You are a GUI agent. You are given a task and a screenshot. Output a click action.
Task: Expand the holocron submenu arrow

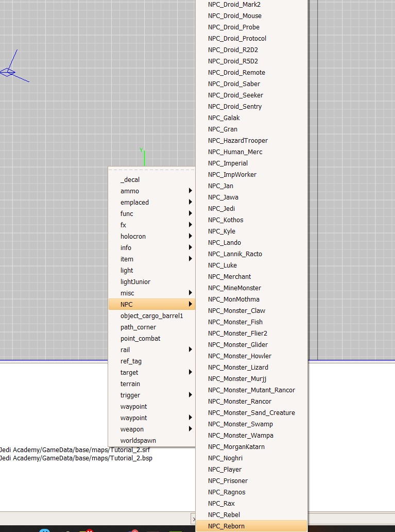[191, 236]
